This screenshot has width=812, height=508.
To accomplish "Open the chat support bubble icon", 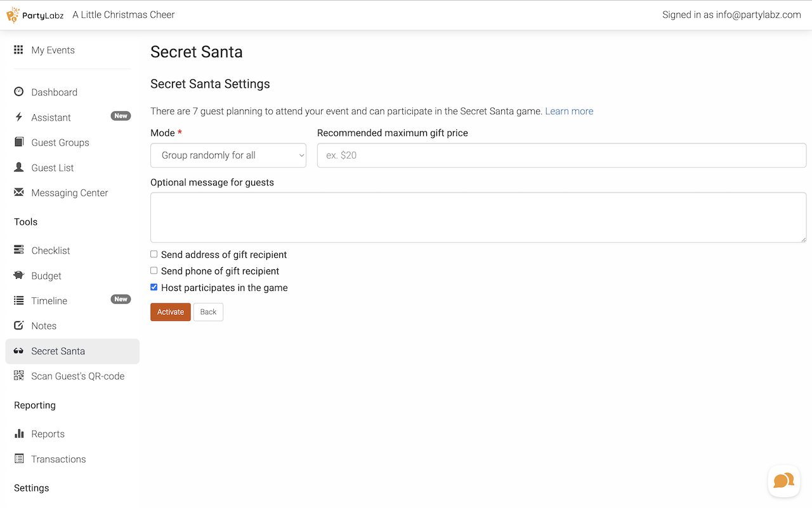I will [x=783, y=481].
